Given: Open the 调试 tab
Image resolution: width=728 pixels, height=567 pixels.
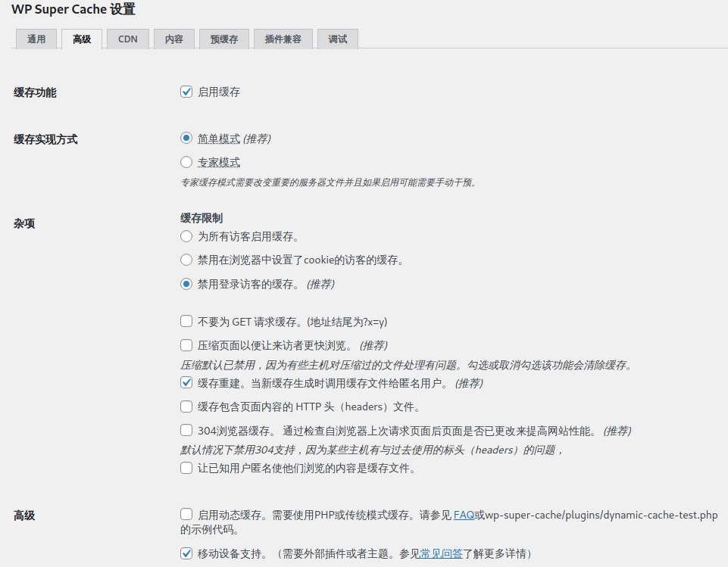Looking at the screenshot, I should click(338, 39).
